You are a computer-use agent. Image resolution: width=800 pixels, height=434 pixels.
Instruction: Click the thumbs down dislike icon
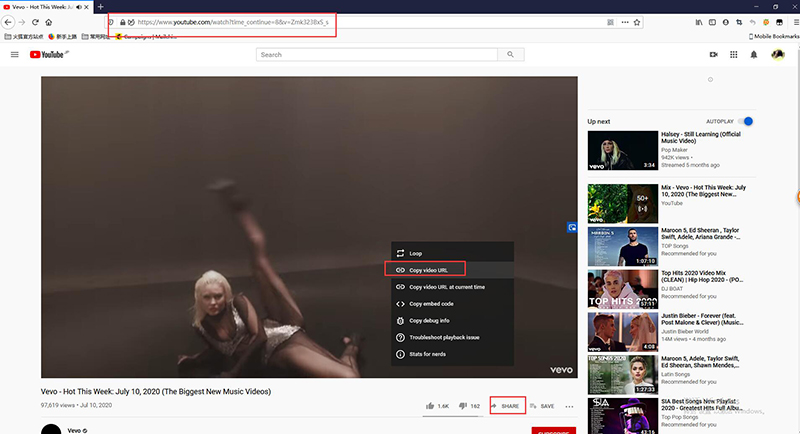[462, 406]
